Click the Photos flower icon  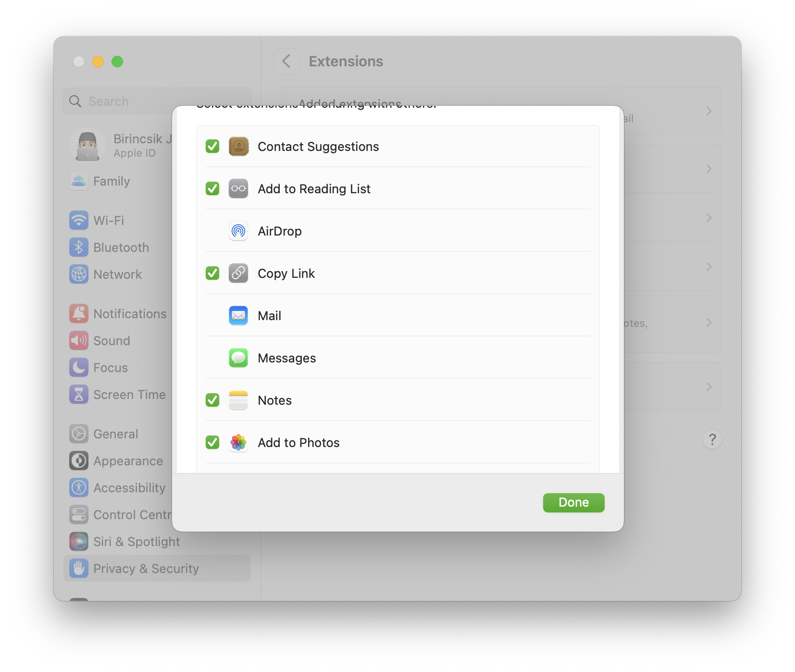click(x=238, y=442)
